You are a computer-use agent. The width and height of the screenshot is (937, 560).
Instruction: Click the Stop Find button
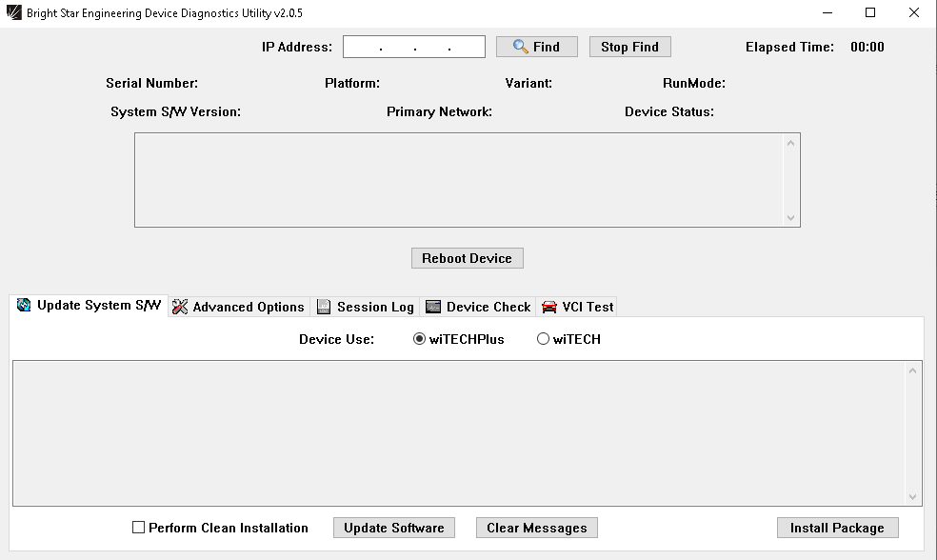pos(629,47)
